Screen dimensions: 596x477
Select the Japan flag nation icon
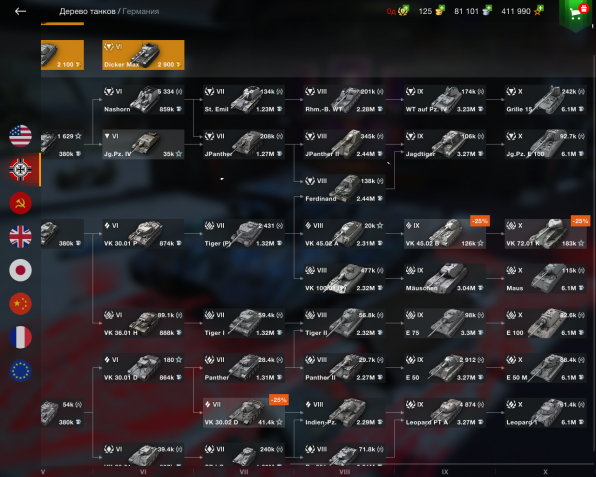21,270
